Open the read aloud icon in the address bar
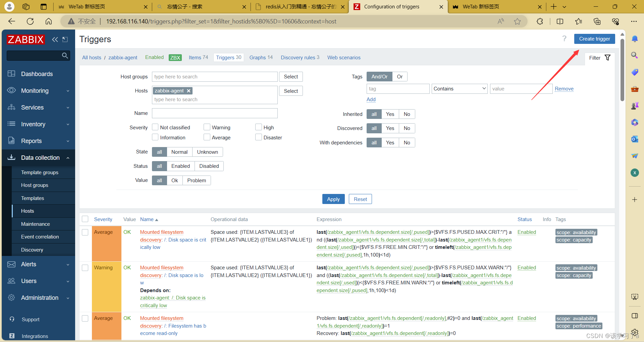This screenshot has height=342, width=644. [501, 21]
